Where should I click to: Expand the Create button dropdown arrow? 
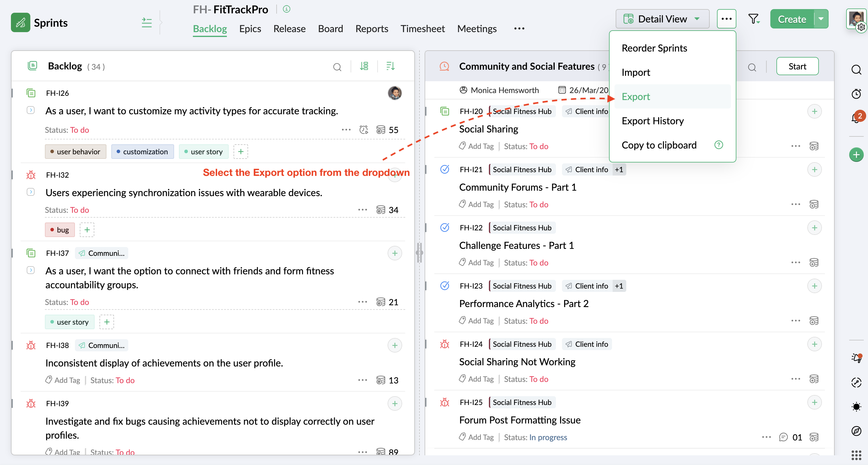(821, 19)
